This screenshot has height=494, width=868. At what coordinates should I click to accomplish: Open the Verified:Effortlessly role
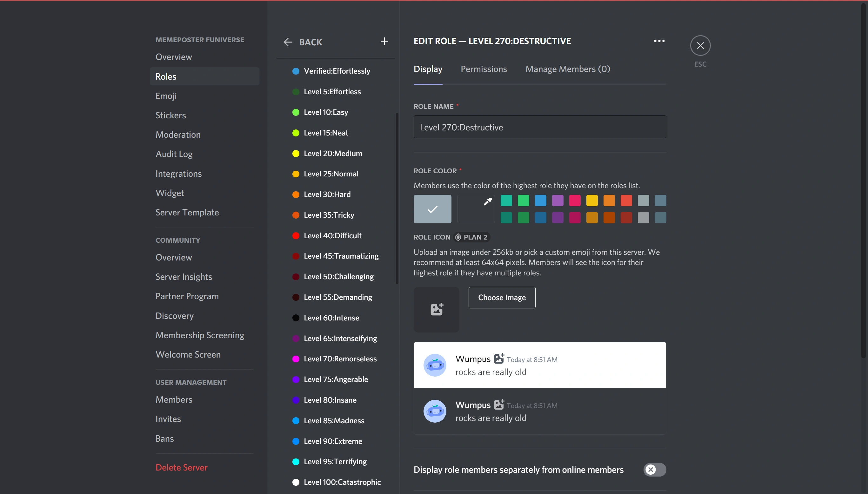coord(337,70)
